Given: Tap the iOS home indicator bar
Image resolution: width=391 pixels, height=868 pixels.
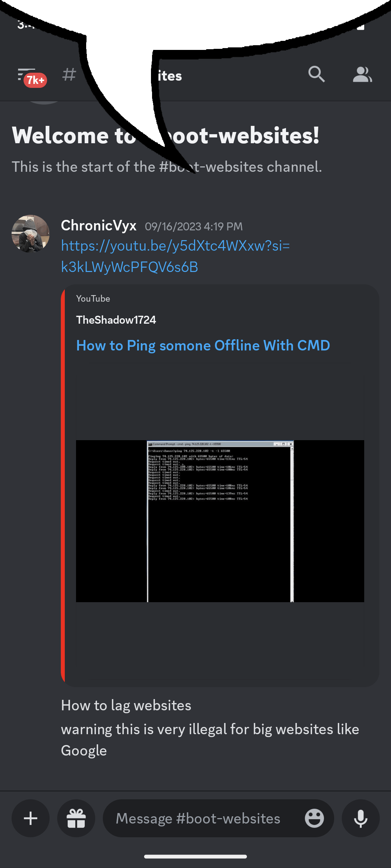Looking at the screenshot, I should pyautogui.click(x=195, y=856).
